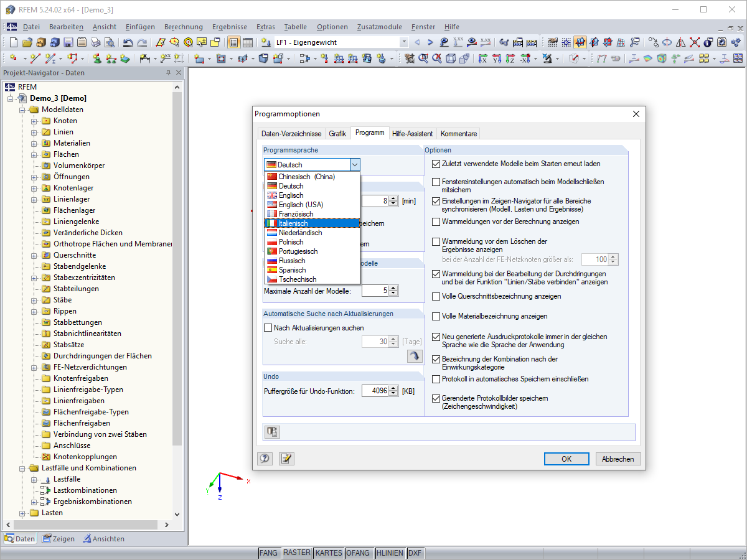
Task: Go to previous load case arrow
Action: pyautogui.click(x=417, y=42)
